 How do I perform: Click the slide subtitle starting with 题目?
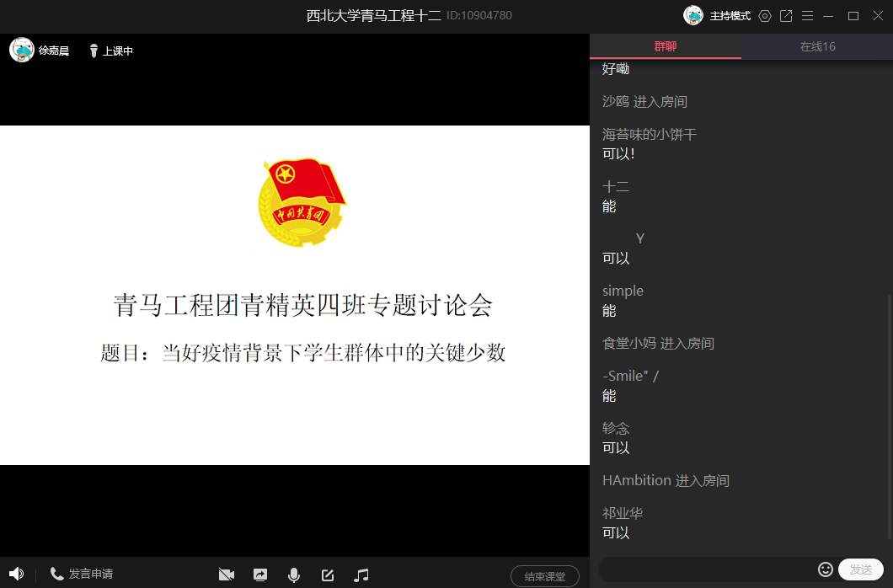[303, 353]
